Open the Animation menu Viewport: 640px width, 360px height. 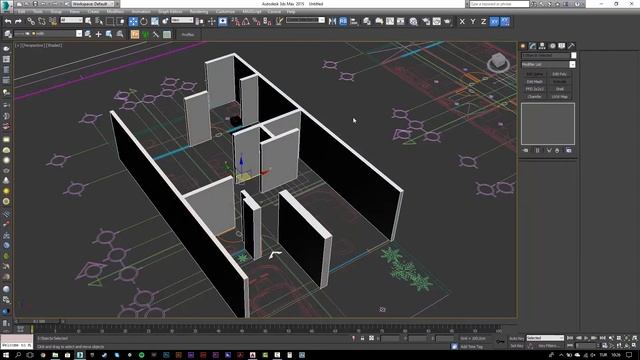(141, 12)
